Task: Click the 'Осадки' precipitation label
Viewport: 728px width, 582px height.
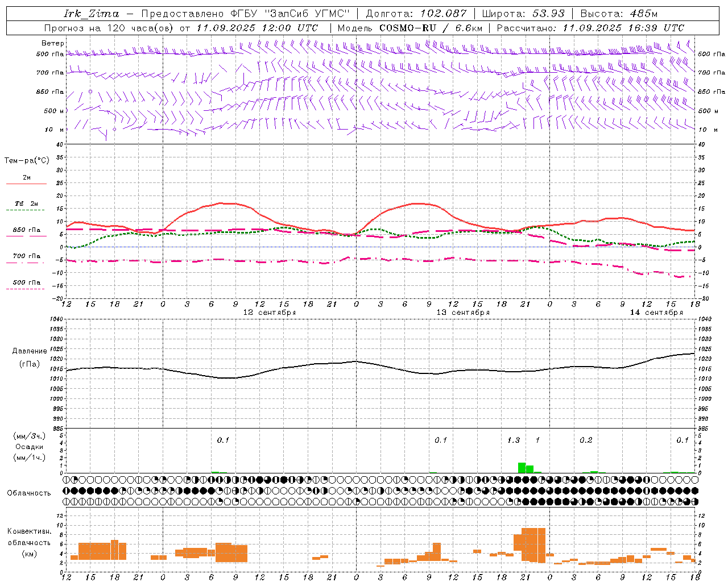Action: 30,447
